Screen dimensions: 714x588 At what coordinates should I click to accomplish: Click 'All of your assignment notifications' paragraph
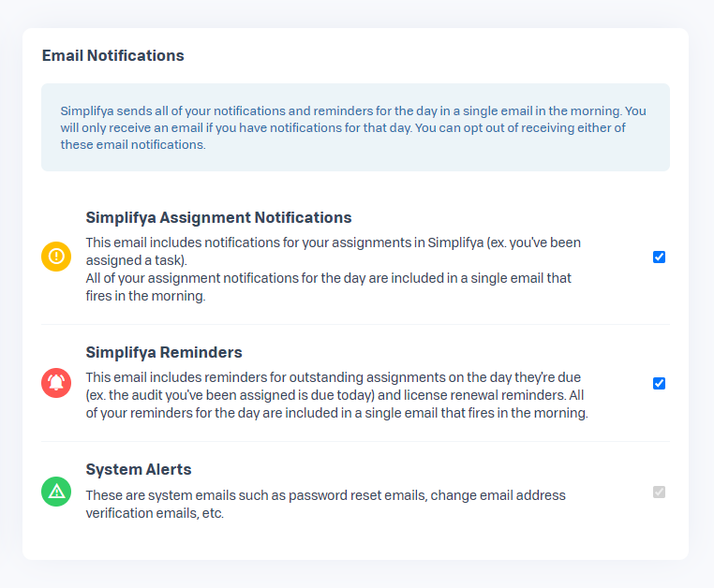point(328,278)
